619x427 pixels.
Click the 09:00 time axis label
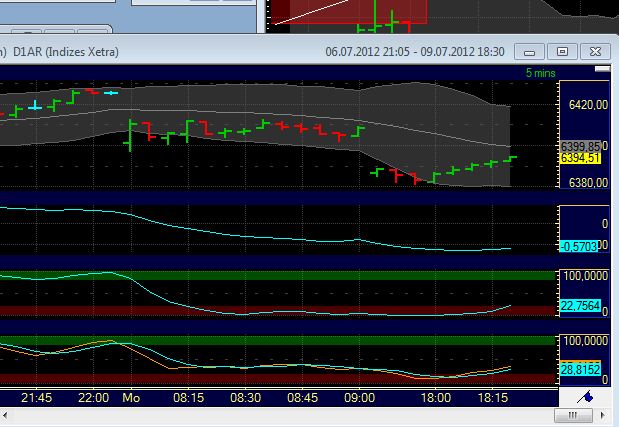tap(359, 397)
